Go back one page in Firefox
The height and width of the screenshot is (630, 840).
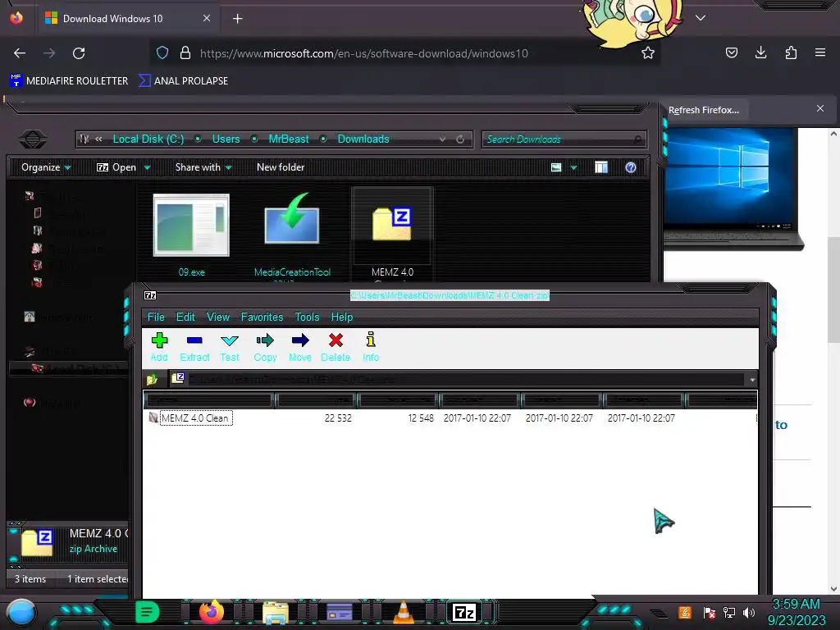(20, 53)
